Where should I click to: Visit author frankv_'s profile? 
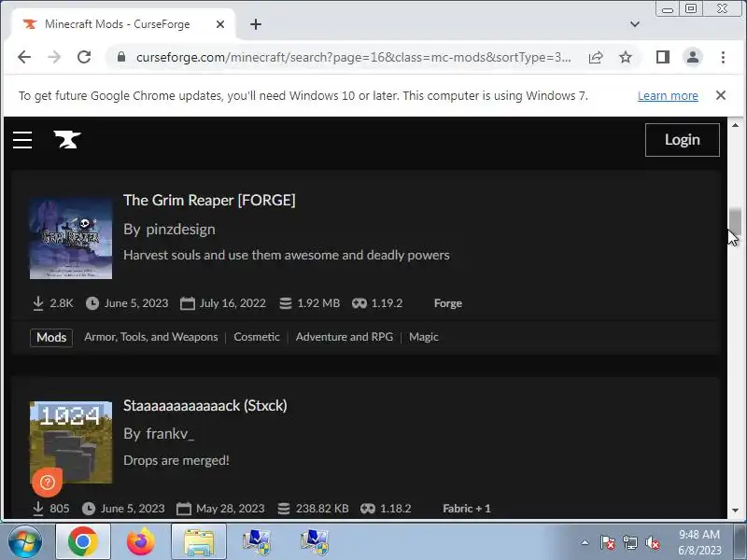170,434
